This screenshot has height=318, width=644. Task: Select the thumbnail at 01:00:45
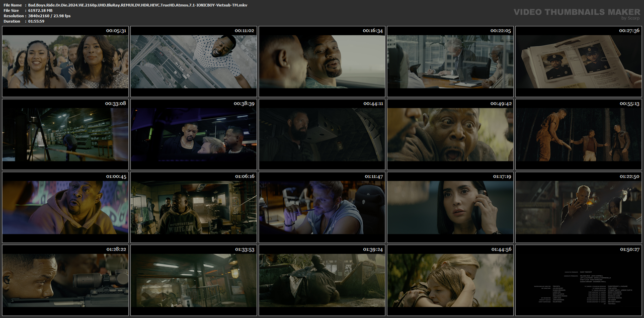pyautogui.click(x=65, y=207)
